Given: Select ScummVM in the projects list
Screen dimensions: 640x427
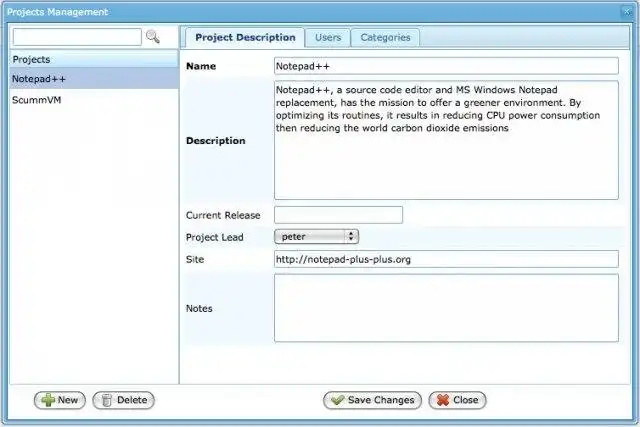Looking at the screenshot, I should (x=94, y=100).
